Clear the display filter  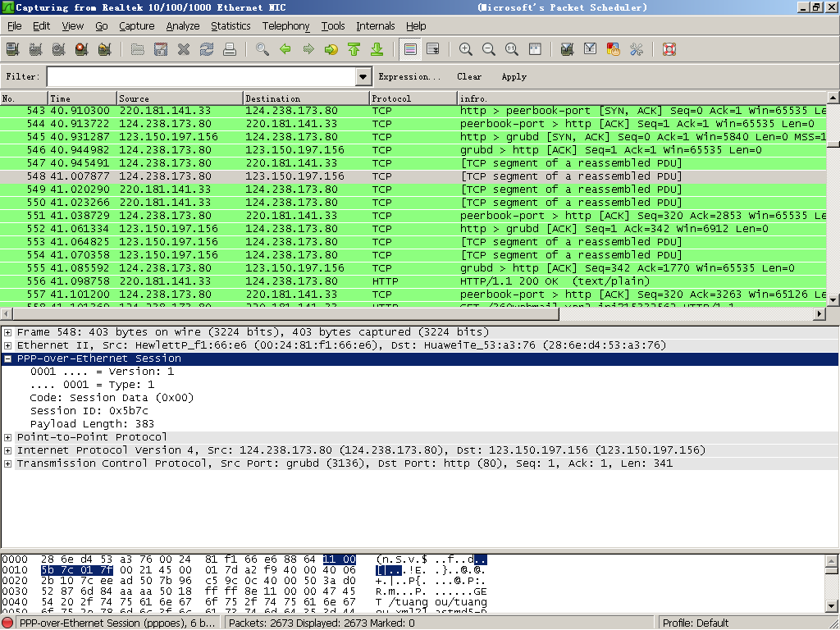469,76
